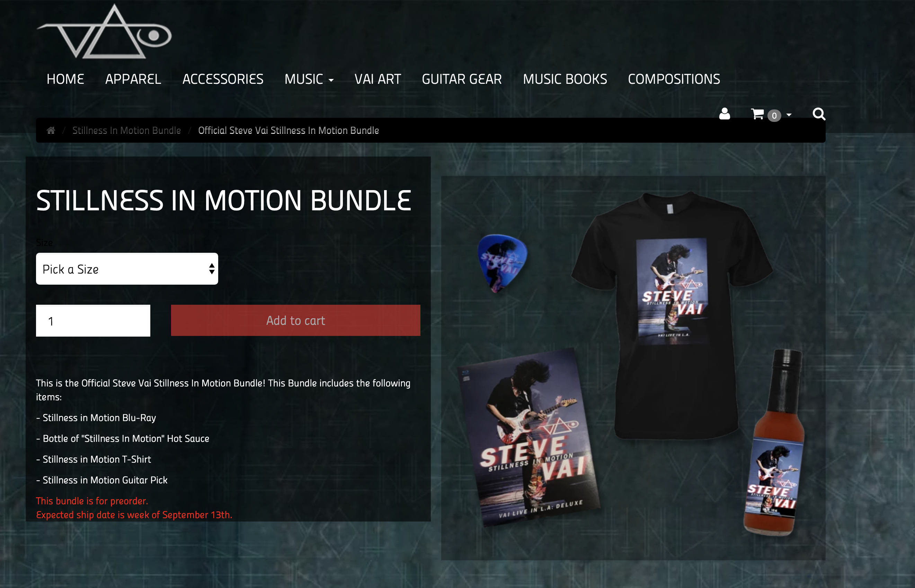Open the Pick a Size dropdown
The height and width of the screenshot is (588, 915).
coord(127,269)
